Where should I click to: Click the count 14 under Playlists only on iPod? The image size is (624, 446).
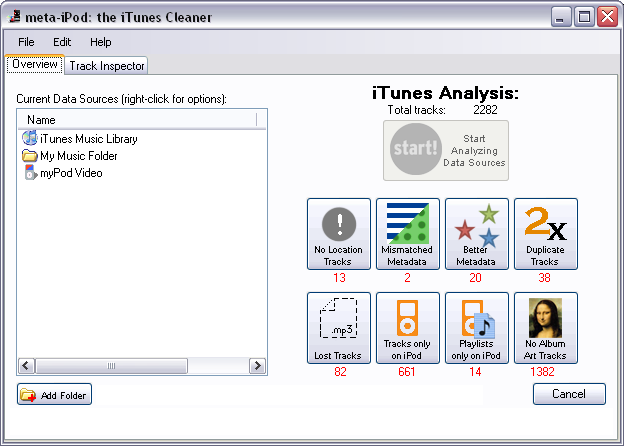pyautogui.click(x=475, y=372)
